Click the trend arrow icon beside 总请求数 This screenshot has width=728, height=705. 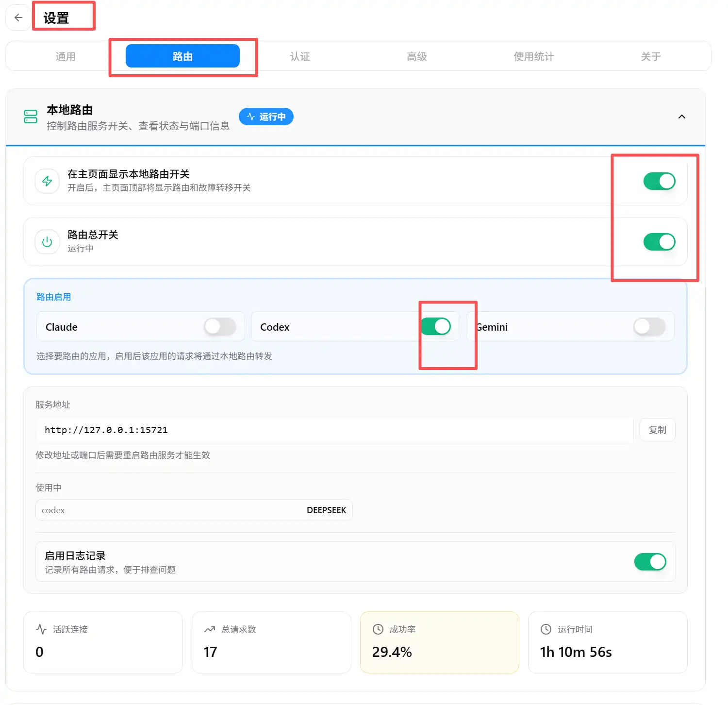(x=210, y=629)
